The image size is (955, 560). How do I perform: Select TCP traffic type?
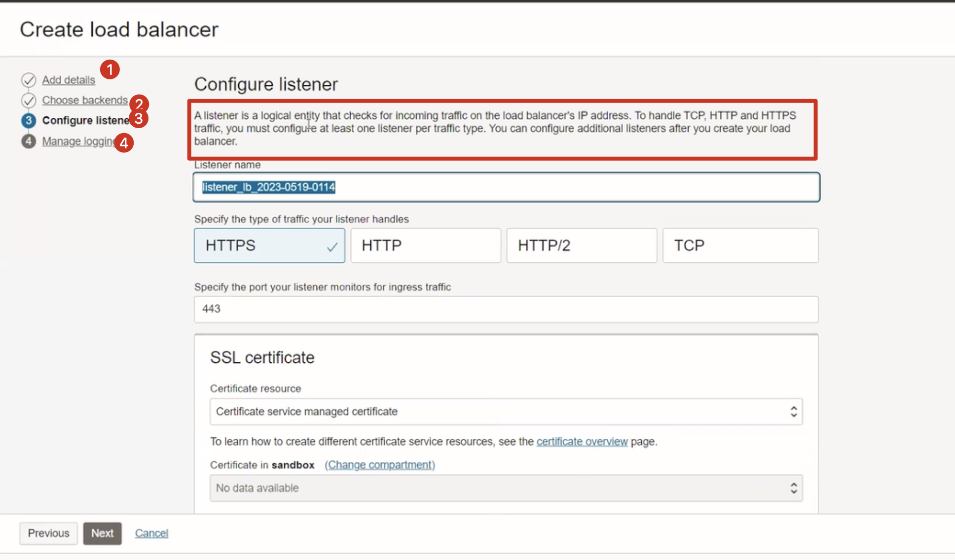tap(740, 245)
